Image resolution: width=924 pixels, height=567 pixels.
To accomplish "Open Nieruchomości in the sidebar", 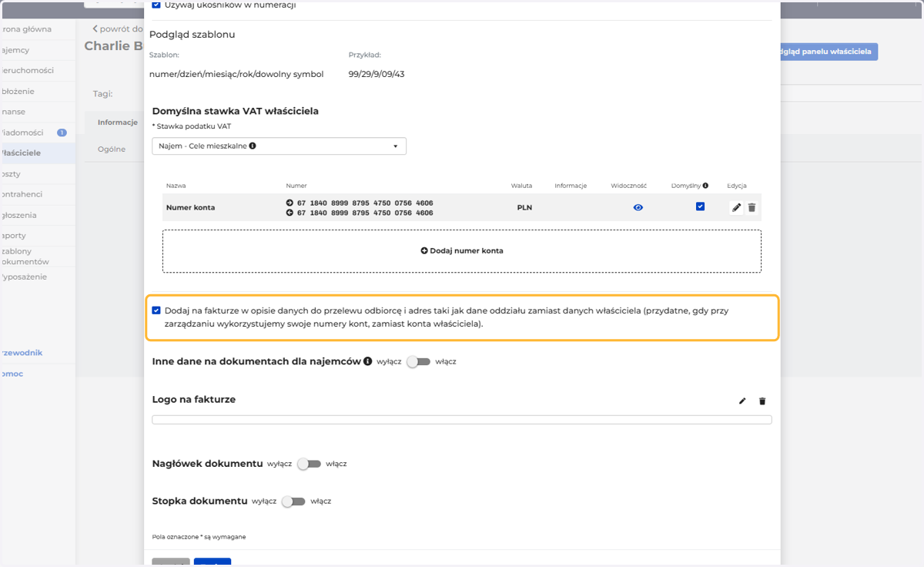I will point(38,70).
